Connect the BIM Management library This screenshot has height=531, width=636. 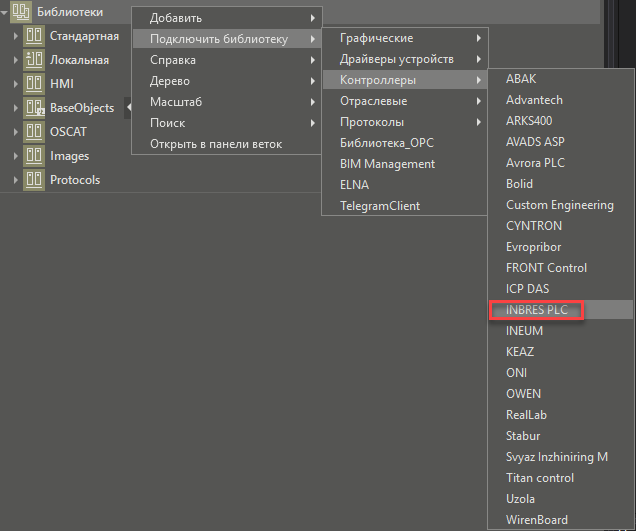(x=405, y=164)
